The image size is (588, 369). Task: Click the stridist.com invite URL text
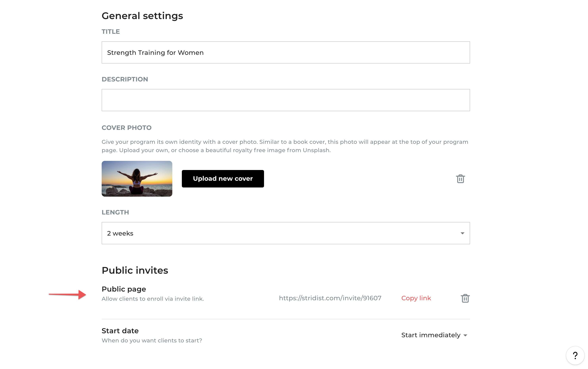(x=330, y=298)
